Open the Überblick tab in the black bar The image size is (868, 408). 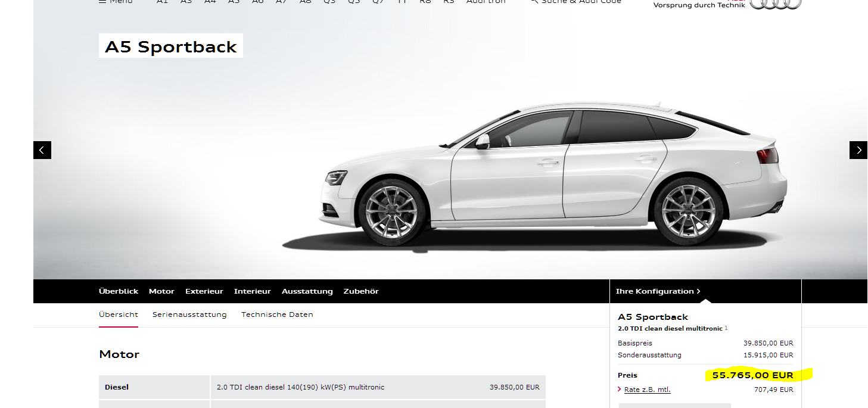(x=119, y=291)
